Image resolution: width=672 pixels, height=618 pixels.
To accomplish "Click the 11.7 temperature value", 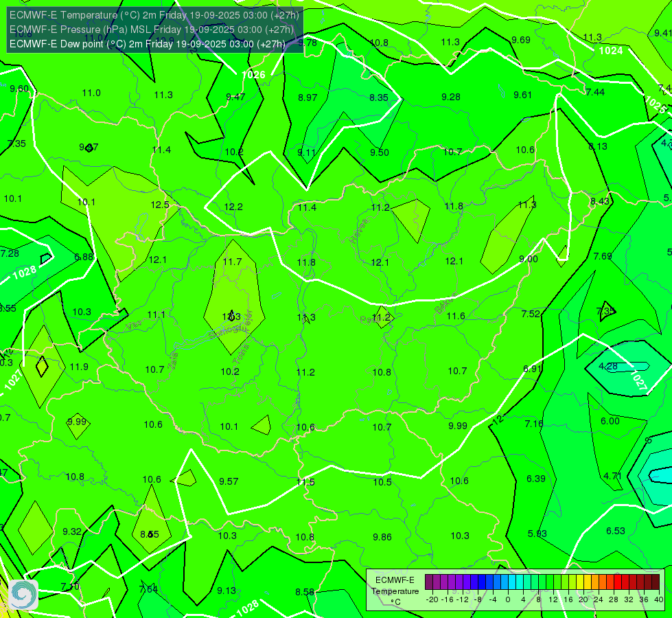I will tap(232, 262).
